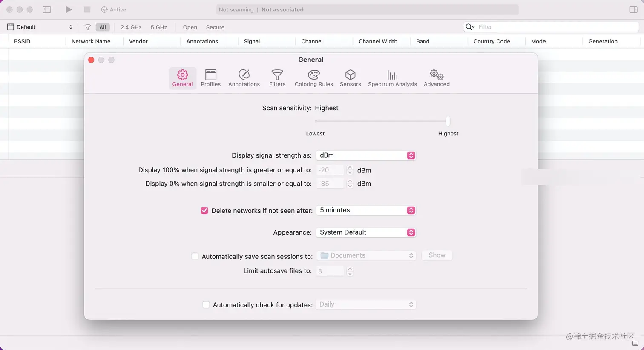Switch to Coloring Rules preferences
644x350 pixels.
point(314,78)
